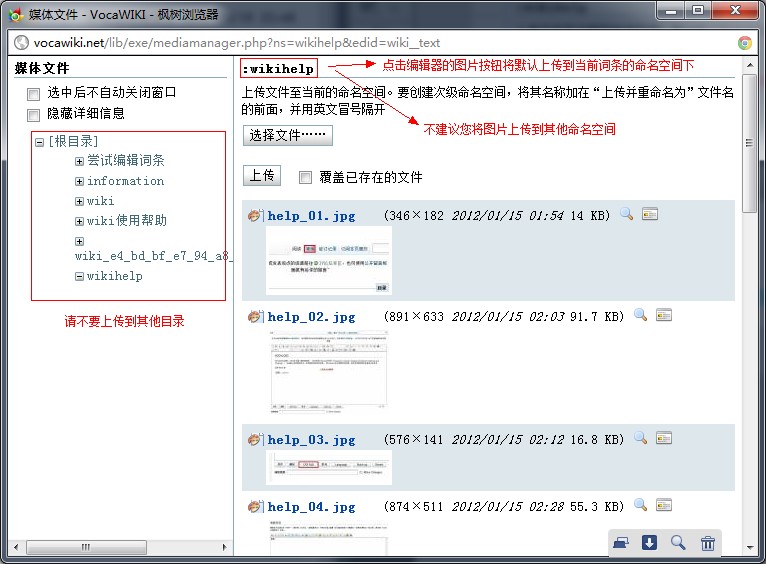Click the help_04.jpg thumbnail preview

[328, 536]
